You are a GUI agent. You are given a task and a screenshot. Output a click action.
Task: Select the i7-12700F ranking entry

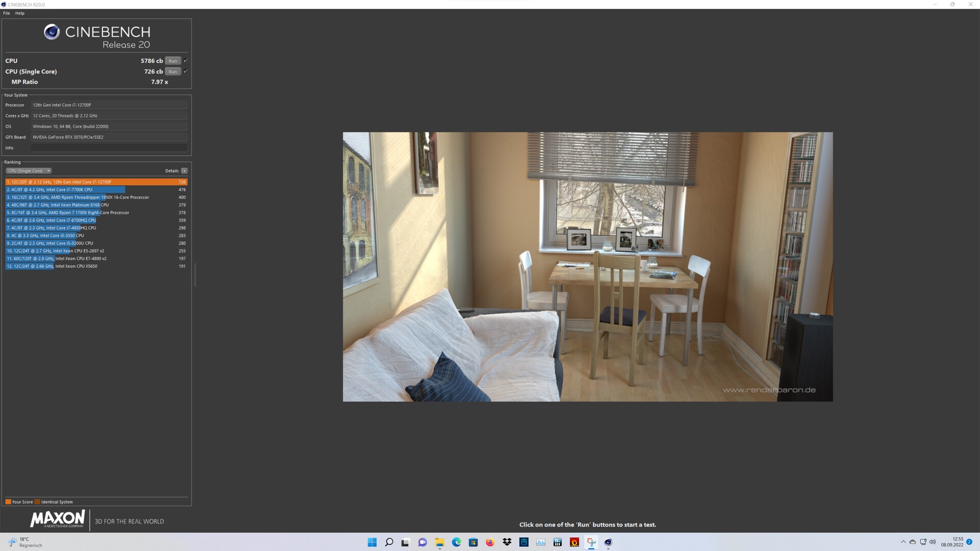pyautogui.click(x=96, y=182)
